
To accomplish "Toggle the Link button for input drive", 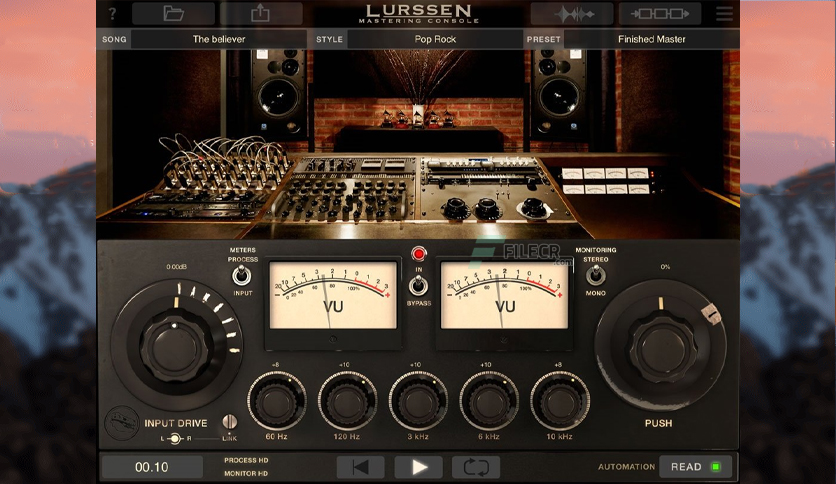I will [230, 422].
